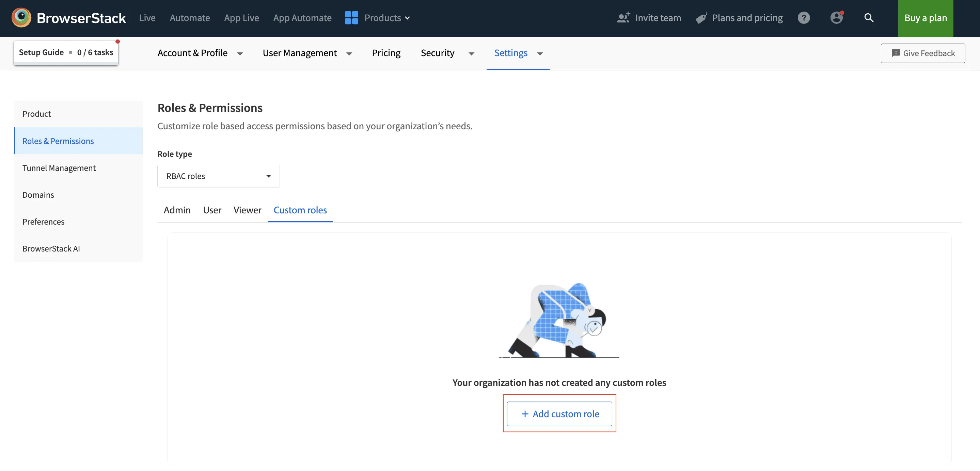Open the help question mark icon
This screenshot has height=471, width=980.
(804, 17)
